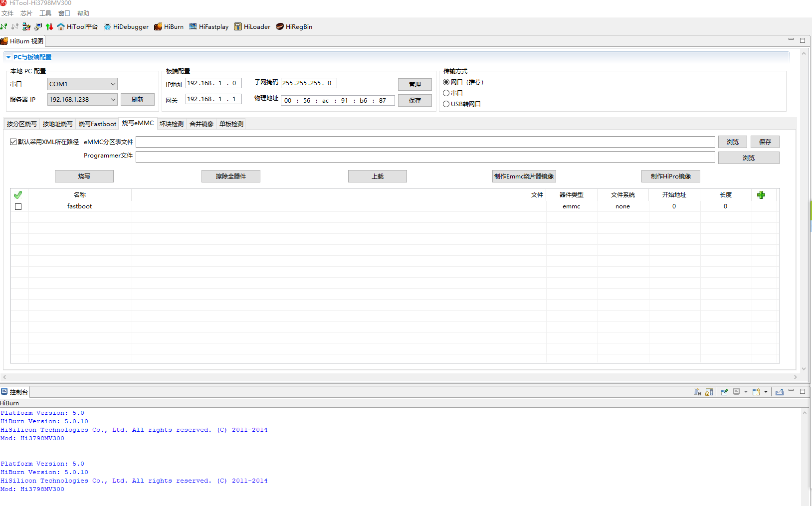The width and height of the screenshot is (812, 506).
Task: Choose USB-to-network transfer mode
Action: tap(446, 104)
